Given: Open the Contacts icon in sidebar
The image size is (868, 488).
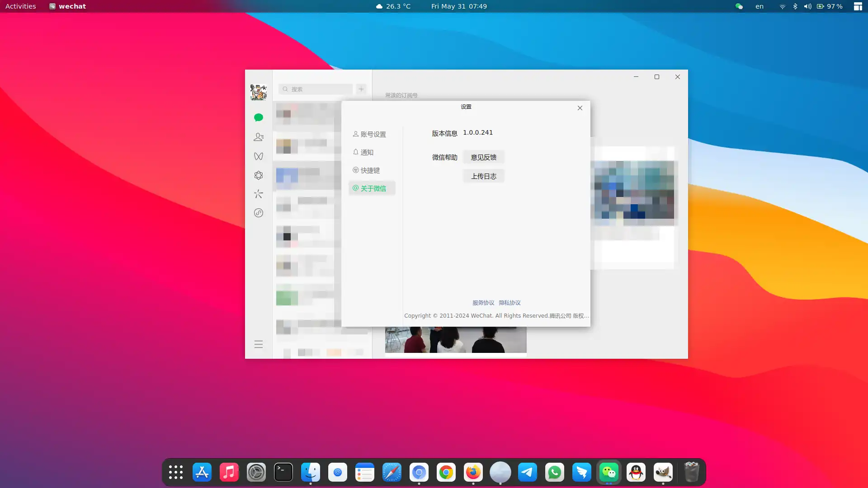Looking at the screenshot, I should [259, 137].
